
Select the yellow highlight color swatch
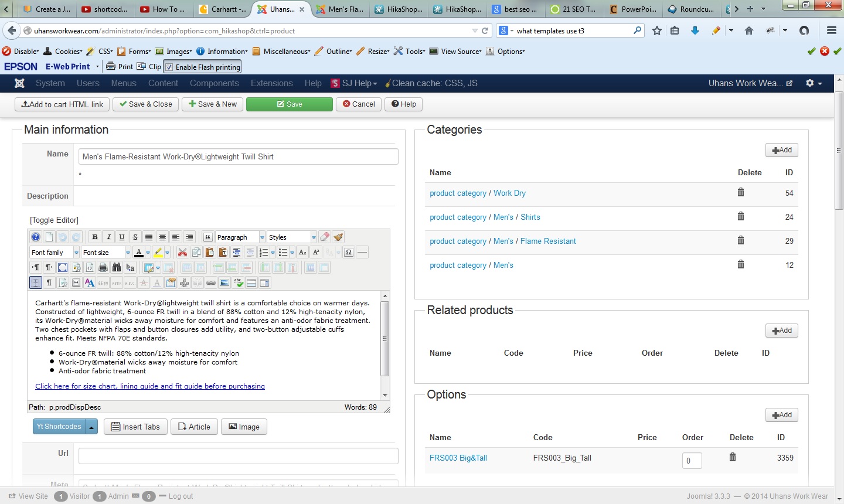point(158,253)
